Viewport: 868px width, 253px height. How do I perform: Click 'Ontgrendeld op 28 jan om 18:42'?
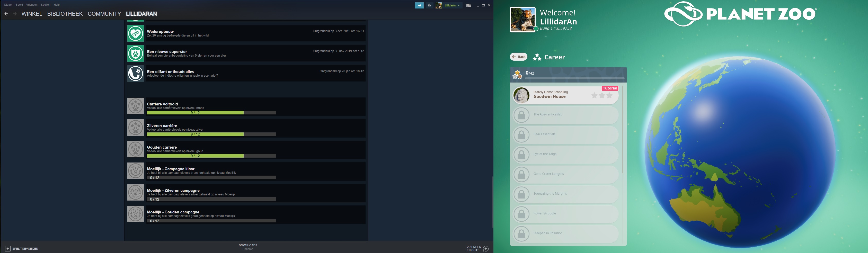pos(342,71)
